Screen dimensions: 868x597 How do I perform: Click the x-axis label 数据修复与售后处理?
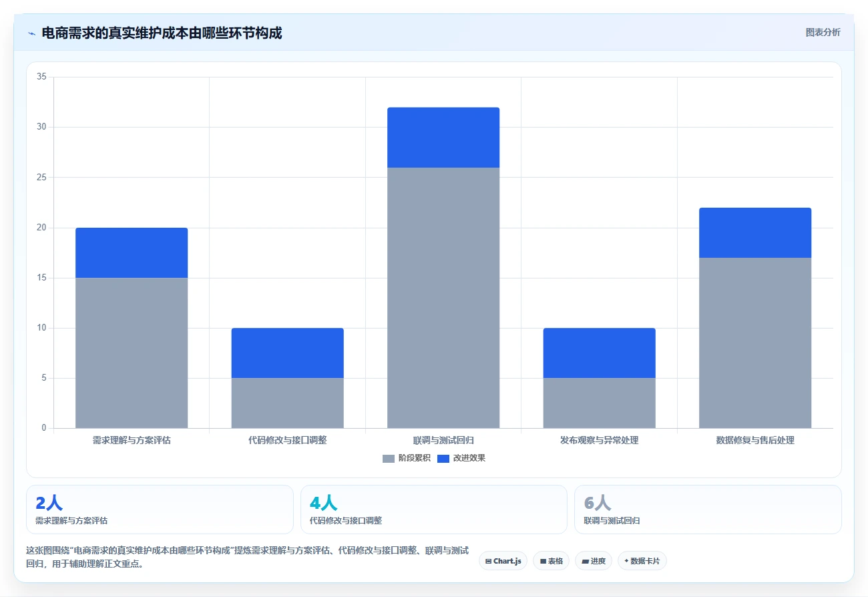[755, 440]
